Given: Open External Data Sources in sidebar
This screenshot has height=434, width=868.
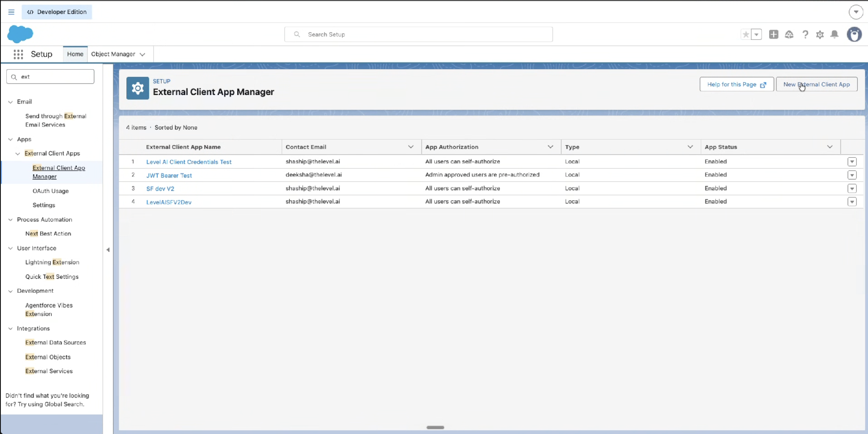Looking at the screenshot, I should pyautogui.click(x=56, y=342).
